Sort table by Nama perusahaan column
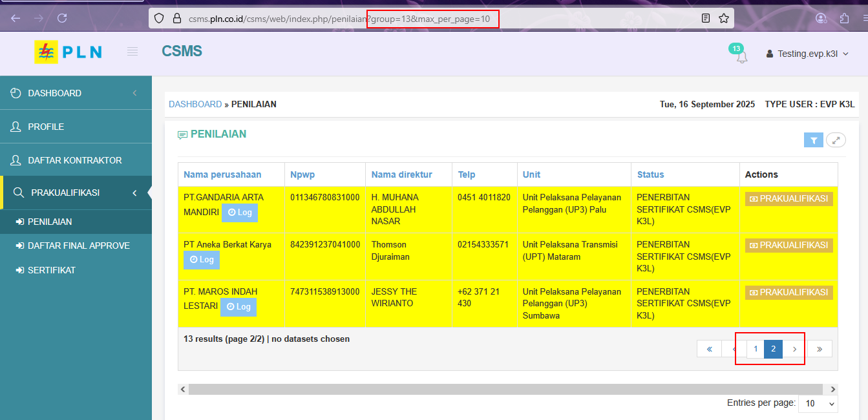This screenshot has width=868, height=420. click(x=222, y=174)
